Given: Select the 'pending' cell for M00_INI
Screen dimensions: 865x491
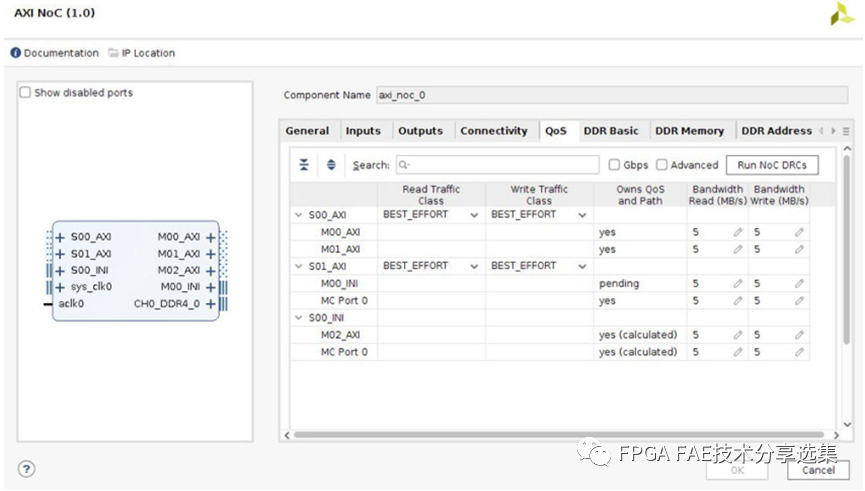Looking at the screenshot, I should point(640,284).
